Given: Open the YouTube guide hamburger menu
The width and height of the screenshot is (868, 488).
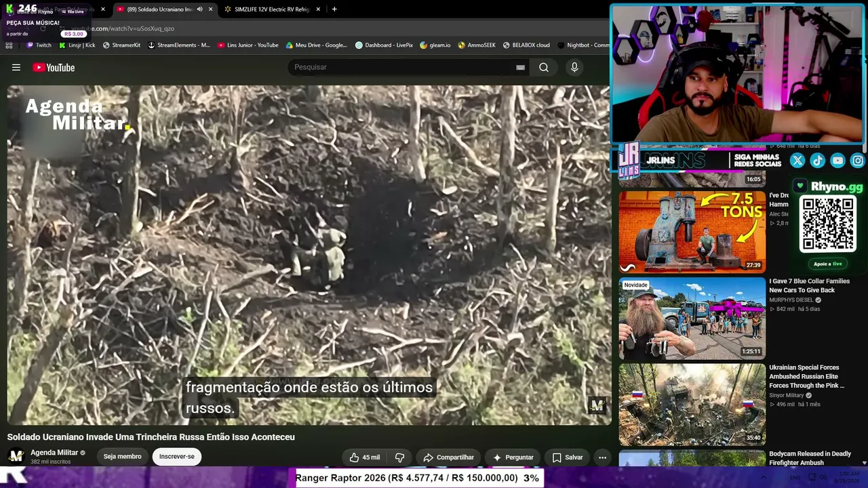Looking at the screenshot, I should click(x=16, y=67).
